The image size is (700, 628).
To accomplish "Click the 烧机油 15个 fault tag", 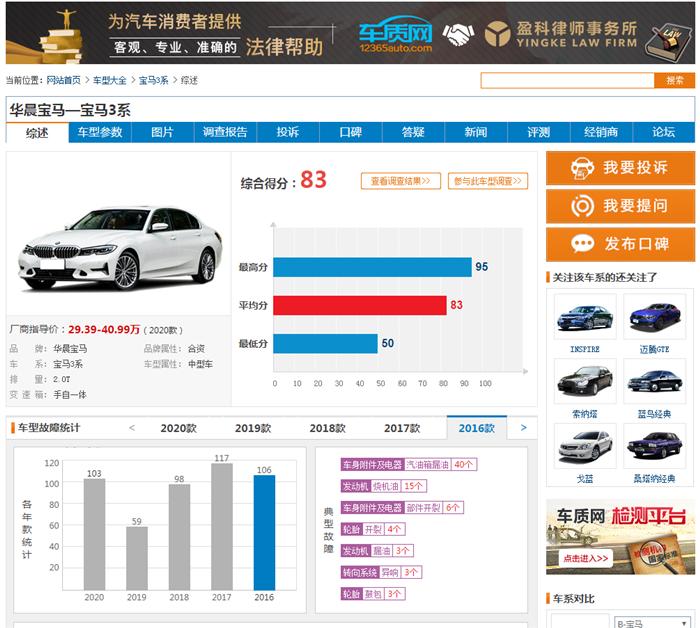I will point(383,486).
